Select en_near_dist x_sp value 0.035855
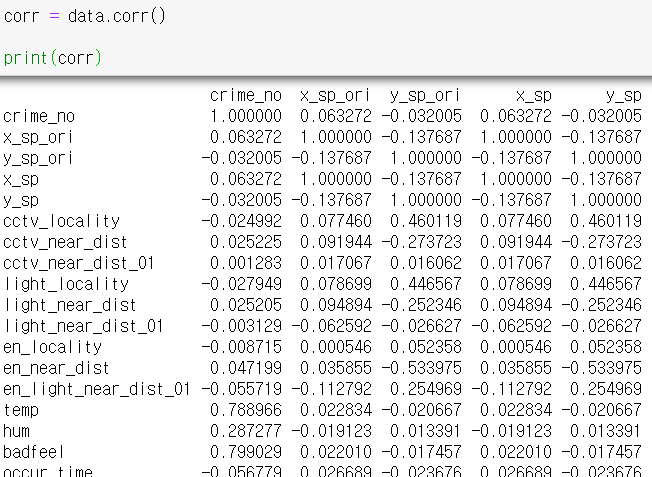The height and width of the screenshot is (477, 652). click(x=516, y=368)
